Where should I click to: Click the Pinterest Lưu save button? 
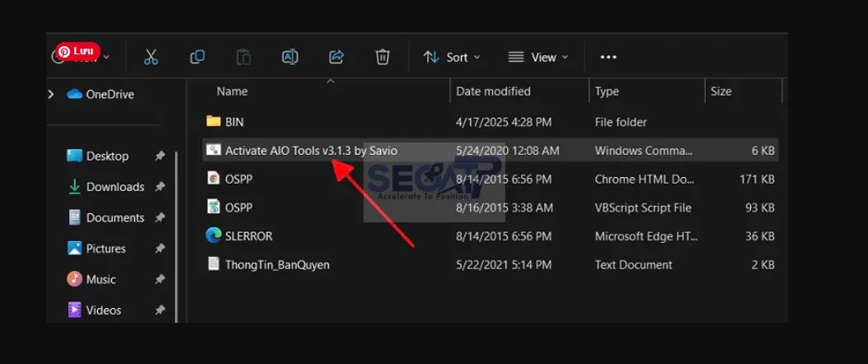point(78,51)
